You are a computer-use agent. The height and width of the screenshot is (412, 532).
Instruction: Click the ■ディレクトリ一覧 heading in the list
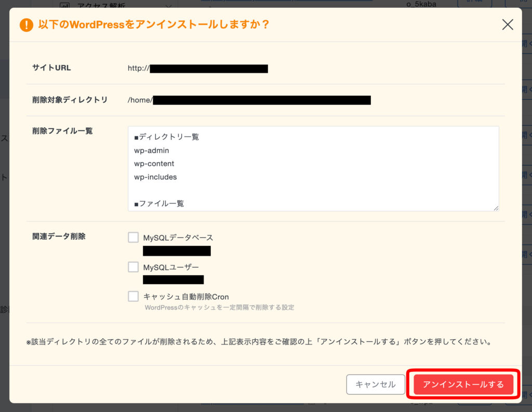166,137
